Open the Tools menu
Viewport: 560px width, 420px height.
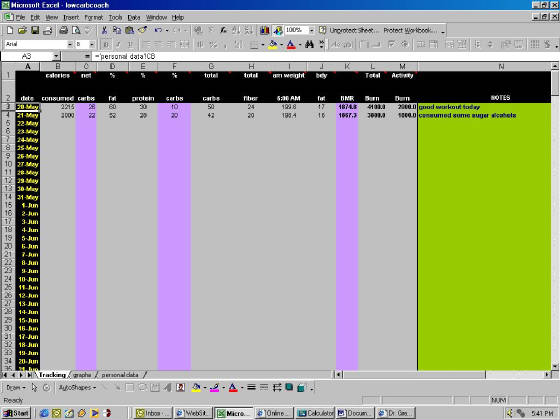tap(115, 17)
